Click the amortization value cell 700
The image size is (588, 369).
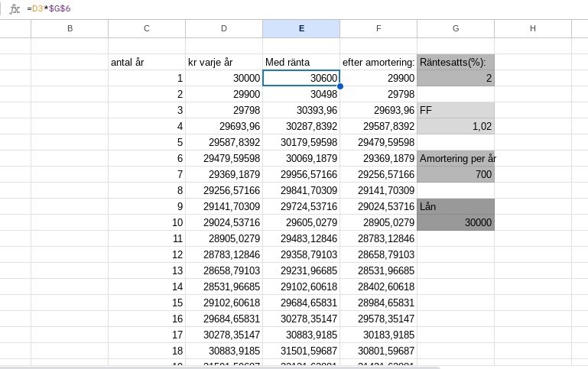pos(456,174)
